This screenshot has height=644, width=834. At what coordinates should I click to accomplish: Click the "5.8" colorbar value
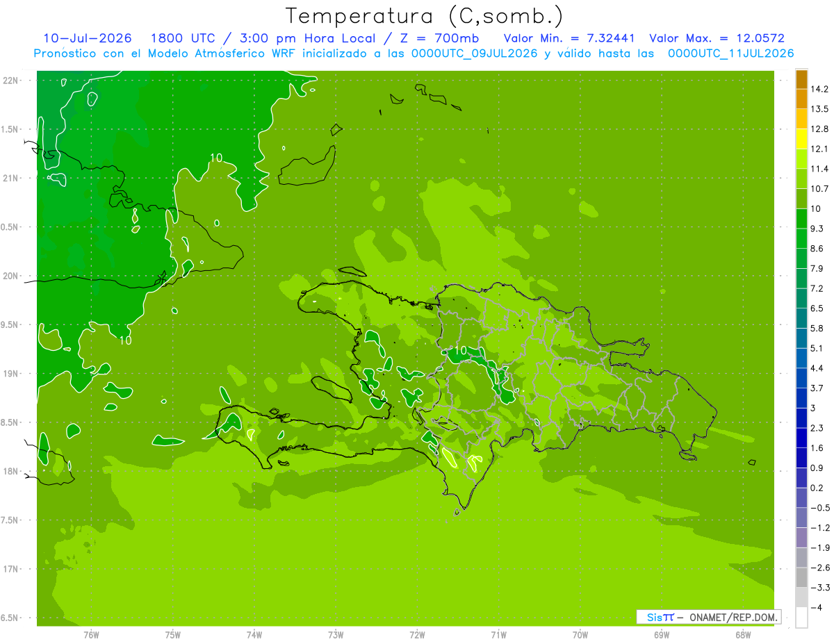pyautogui.click(x=817, y=329)
